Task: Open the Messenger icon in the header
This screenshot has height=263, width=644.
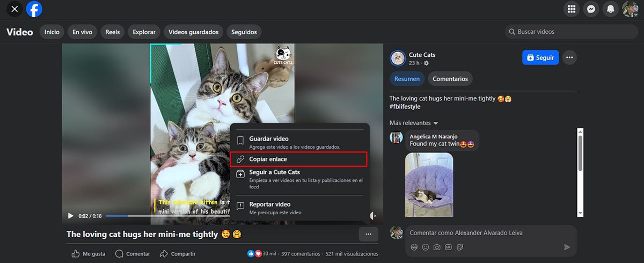Action: click(591, 9)
